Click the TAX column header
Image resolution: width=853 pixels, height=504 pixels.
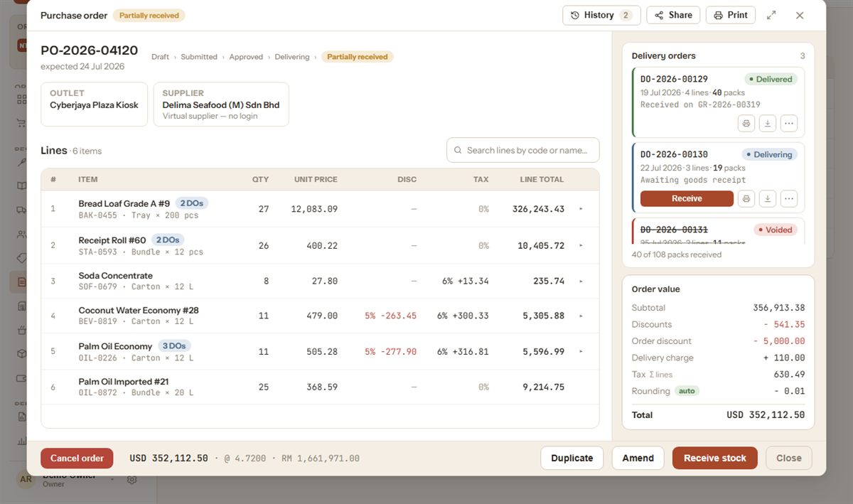pyautogui.click(x=481, y=180)
